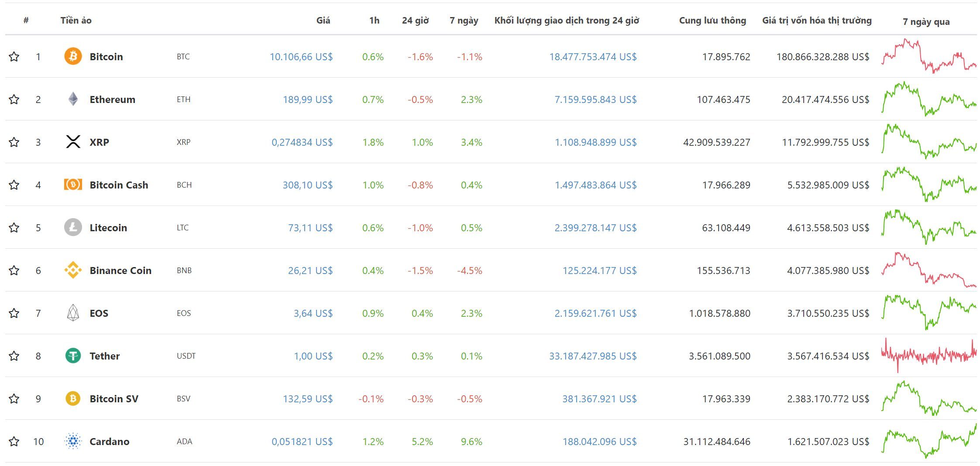Click the Cardano dotted logo icon
Viewport: 980px width, 466px height.
(x=73, y=441)
